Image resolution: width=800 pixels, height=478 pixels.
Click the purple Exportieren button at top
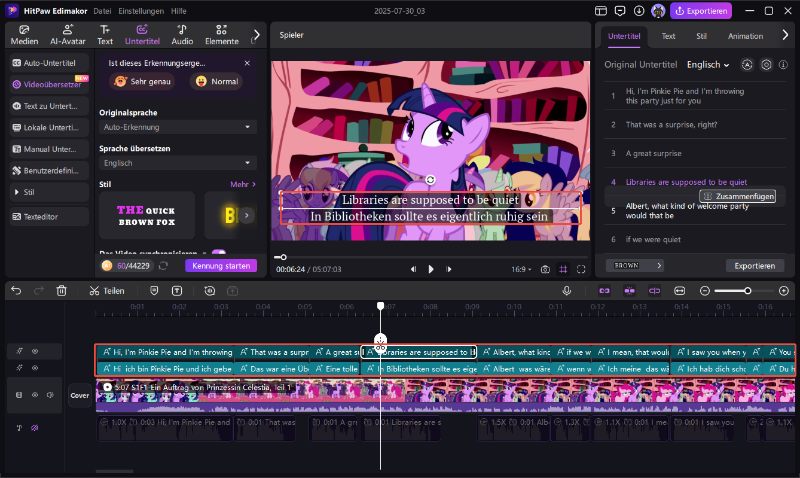point(701,11)
